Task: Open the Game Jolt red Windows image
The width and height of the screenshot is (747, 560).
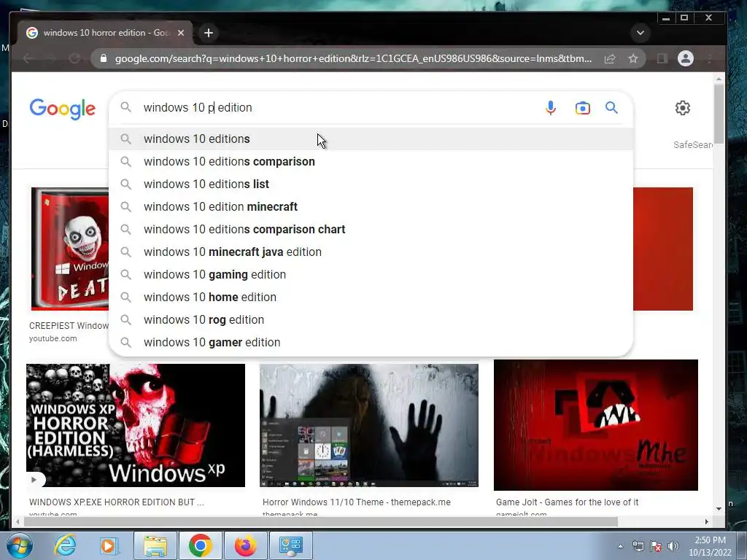Action: click(x=595, y=425)
